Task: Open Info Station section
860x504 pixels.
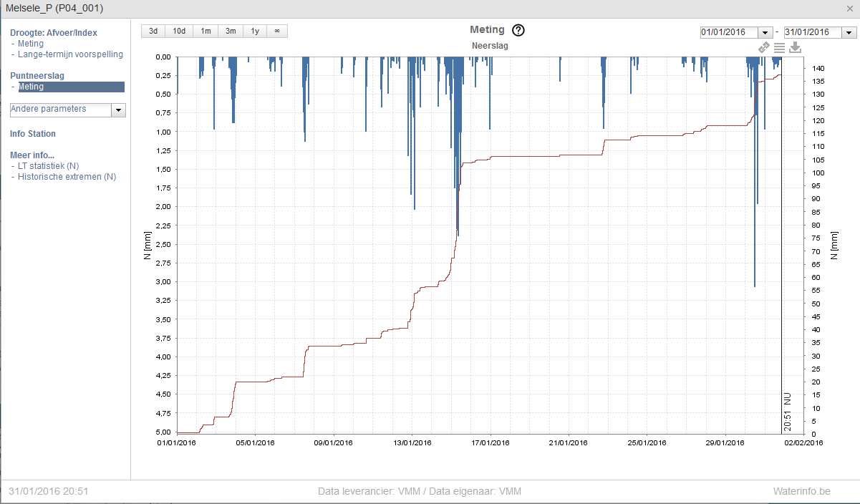Action: pos(33,134)
